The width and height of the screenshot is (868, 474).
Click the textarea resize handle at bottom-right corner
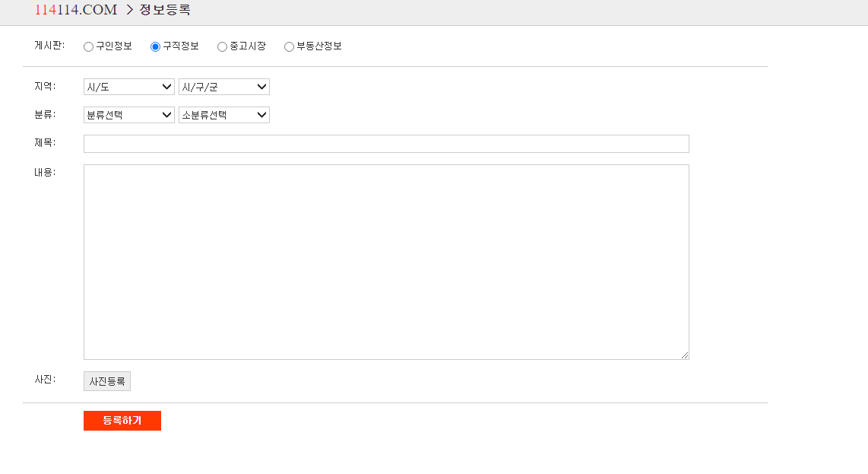[686, 355]
